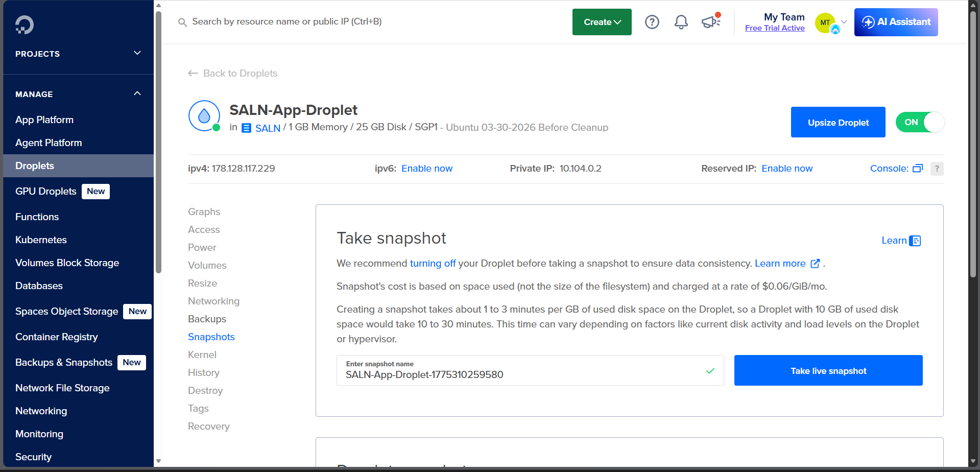Click the DigitalOcean logo

23,24
